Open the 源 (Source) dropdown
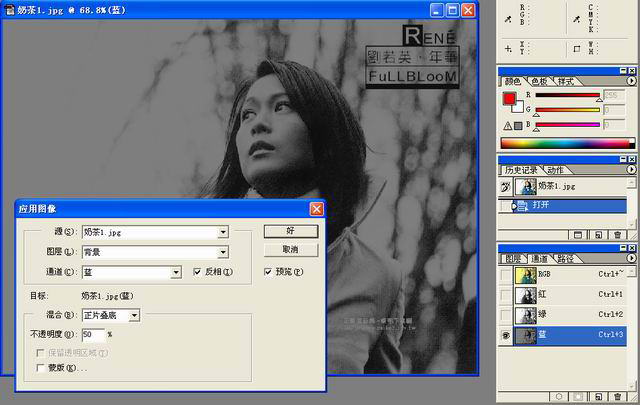This screenshot has height=405, width=640. [222, 232]
